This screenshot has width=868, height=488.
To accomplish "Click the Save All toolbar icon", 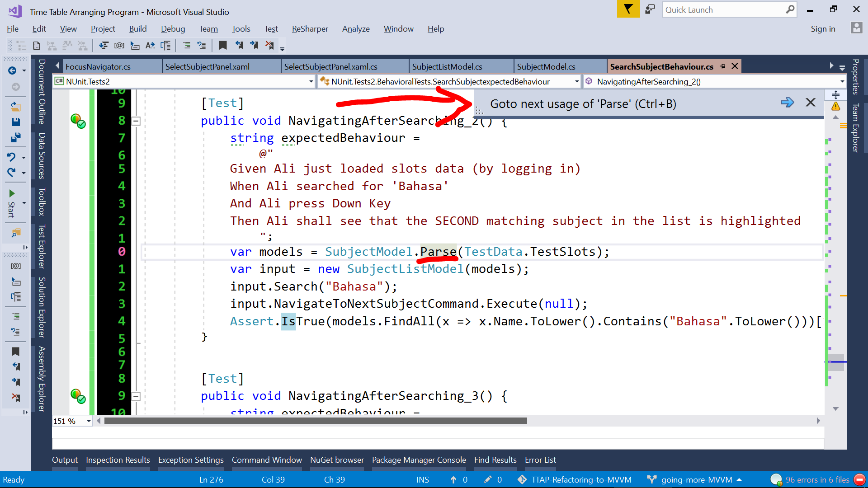I will (16, 138).
